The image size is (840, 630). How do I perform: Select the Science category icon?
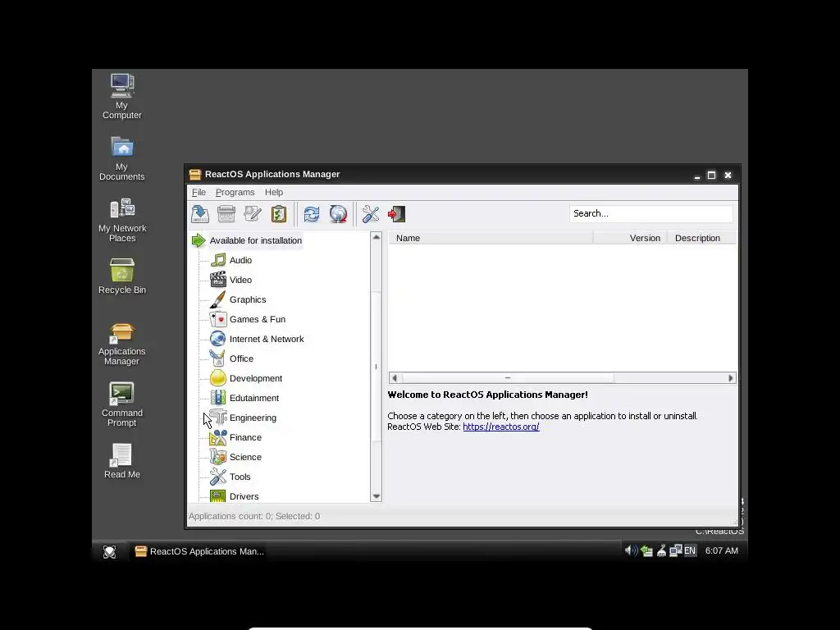click(218, 457)
